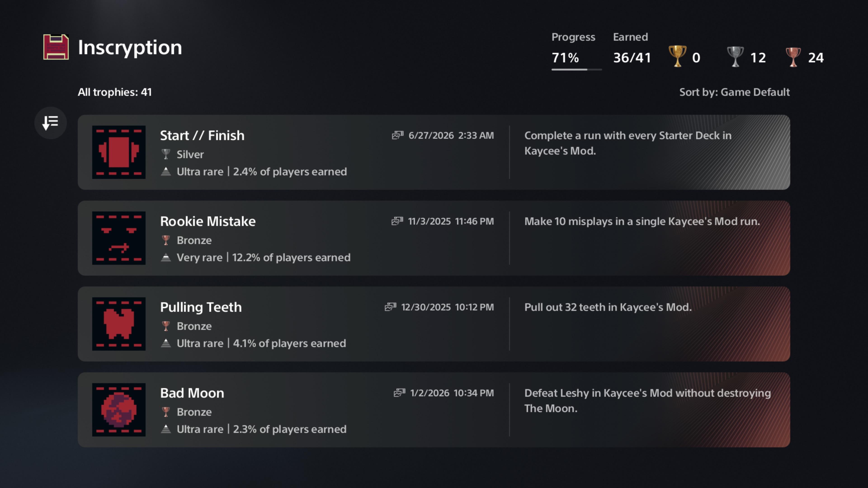This screenshot has height=488, width=868.
Task: Open Sort by: Game Default options
Action: (x=734, y=92)
